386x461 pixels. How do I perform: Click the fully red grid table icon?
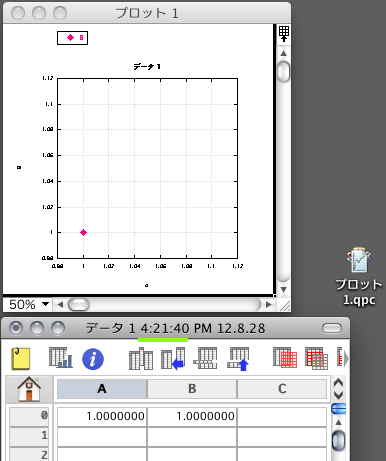point(316,358)
